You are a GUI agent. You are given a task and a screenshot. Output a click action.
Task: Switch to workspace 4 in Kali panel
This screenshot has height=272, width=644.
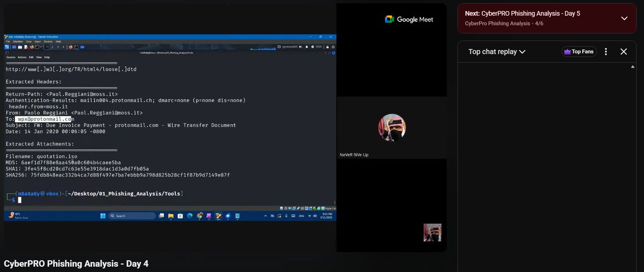tap(63, 47)
